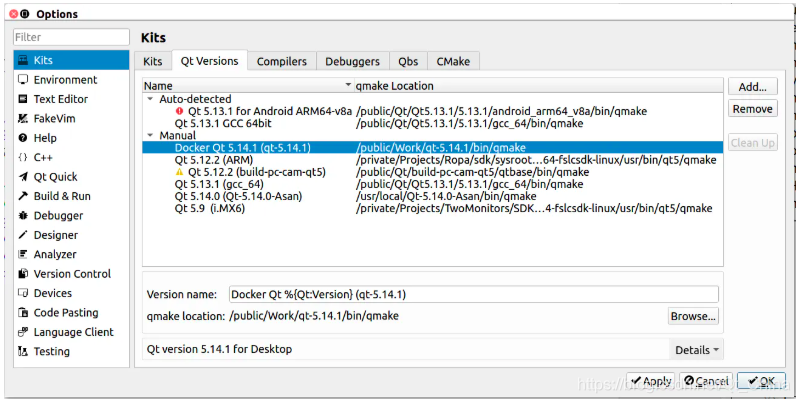
Task: Open the Language Client category icon
Action: click(23, 332)
